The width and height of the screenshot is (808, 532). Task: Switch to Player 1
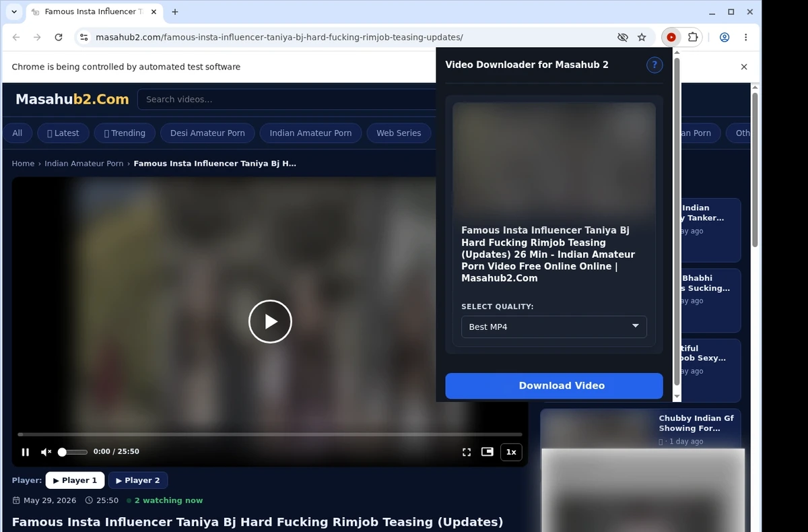pos(75,481)
